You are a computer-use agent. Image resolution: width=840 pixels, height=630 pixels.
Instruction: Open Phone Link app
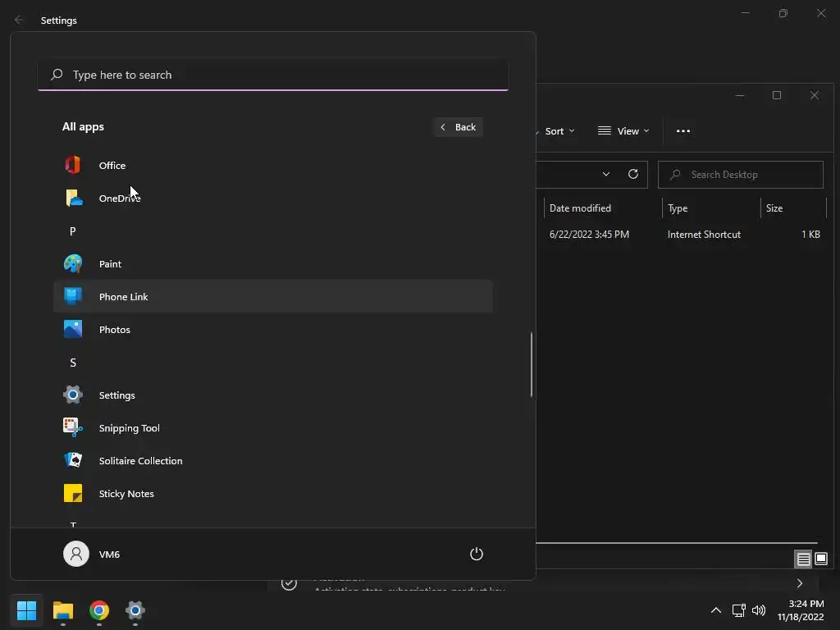(272, 297)
